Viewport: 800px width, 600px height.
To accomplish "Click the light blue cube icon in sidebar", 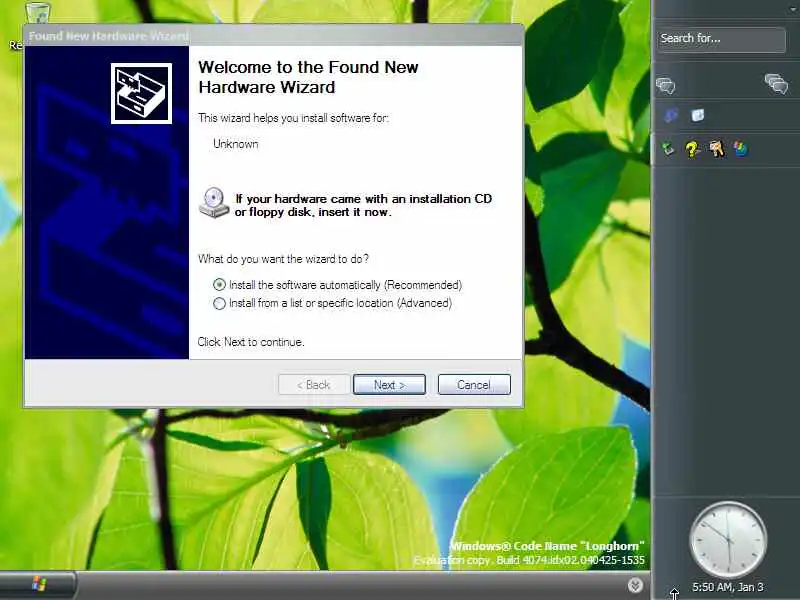I will pos(697,115).
